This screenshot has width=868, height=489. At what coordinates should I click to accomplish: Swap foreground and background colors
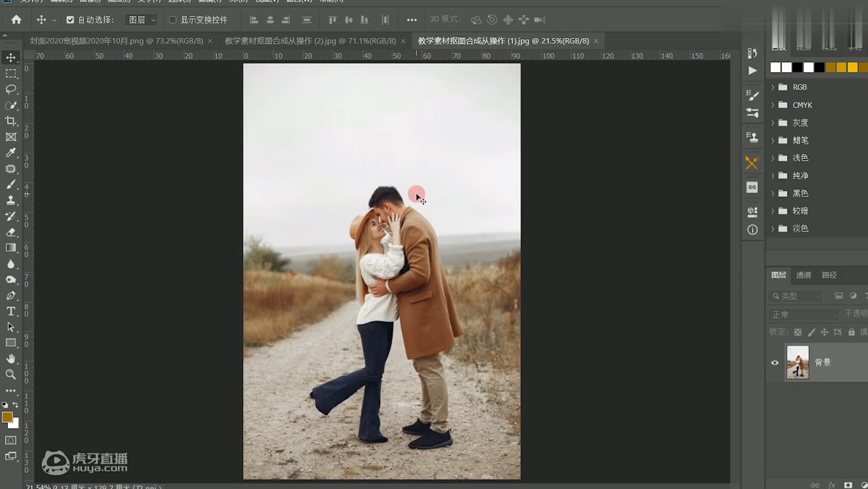point(15,404)
